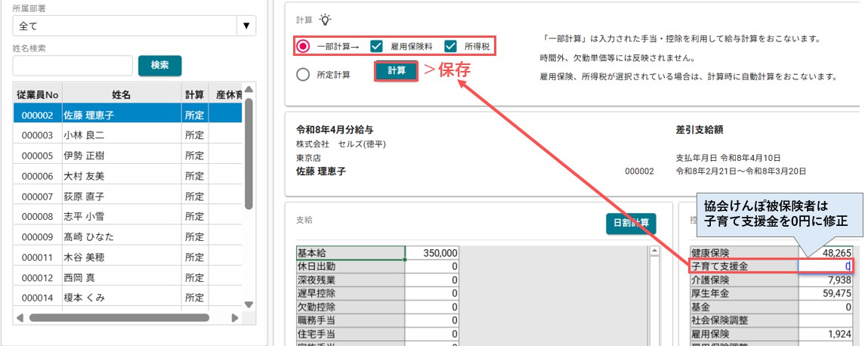Select employee row 髙崎 ひなた
Viewport: 868px width, 346px height.
[x=128, y=237]
